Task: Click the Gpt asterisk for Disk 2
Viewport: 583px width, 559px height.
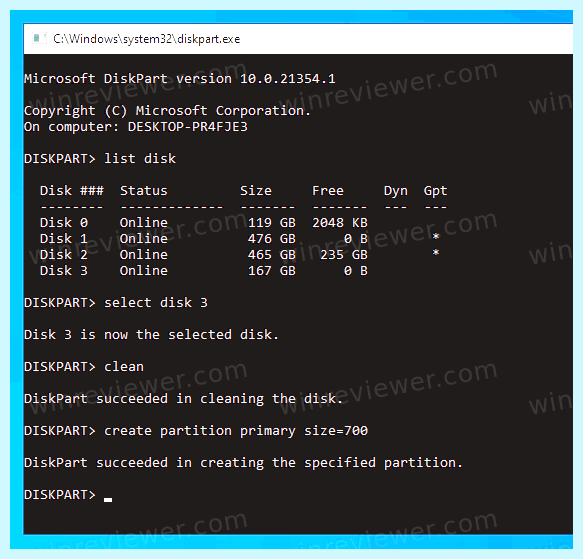Action: click(436, 253)
